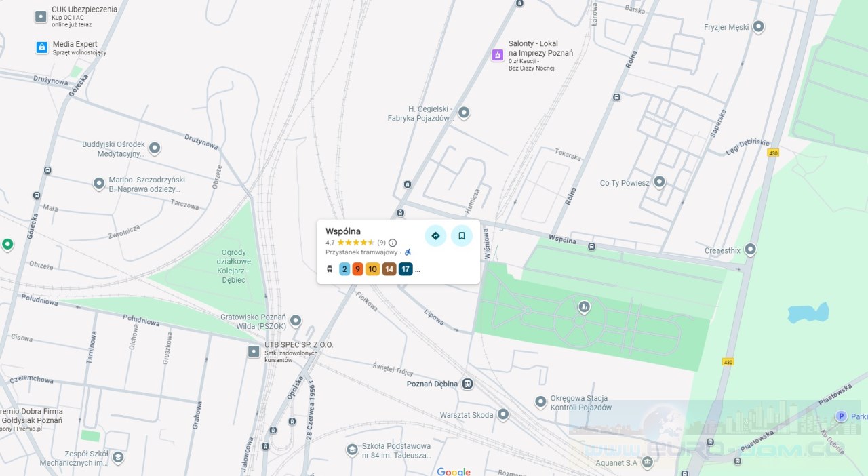This screenshot has width=868, height=476.
Task: Select tram line 9 badge
Action: (358, 269)
